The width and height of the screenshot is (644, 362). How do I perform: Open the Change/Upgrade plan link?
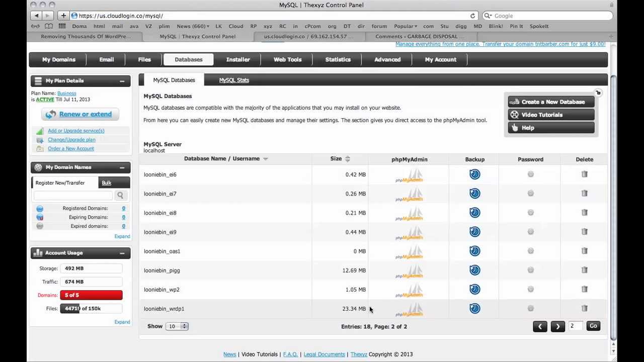tap(71, 140)
